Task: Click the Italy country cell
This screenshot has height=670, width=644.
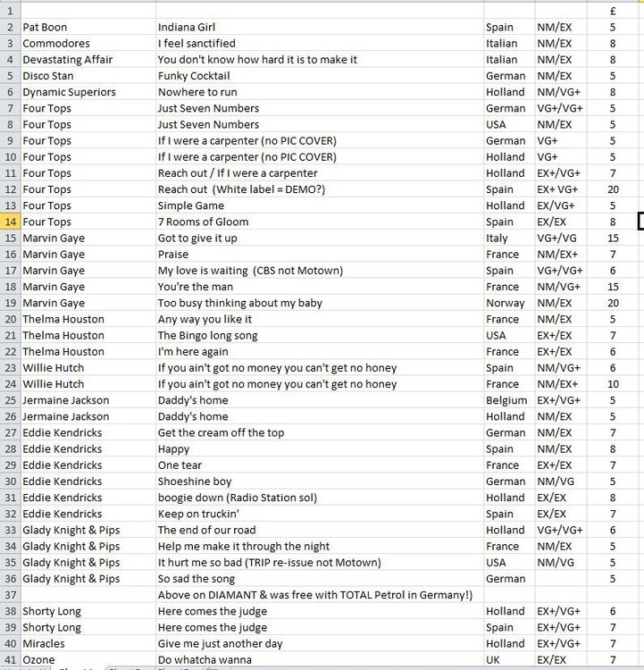Action: point(509,238)
